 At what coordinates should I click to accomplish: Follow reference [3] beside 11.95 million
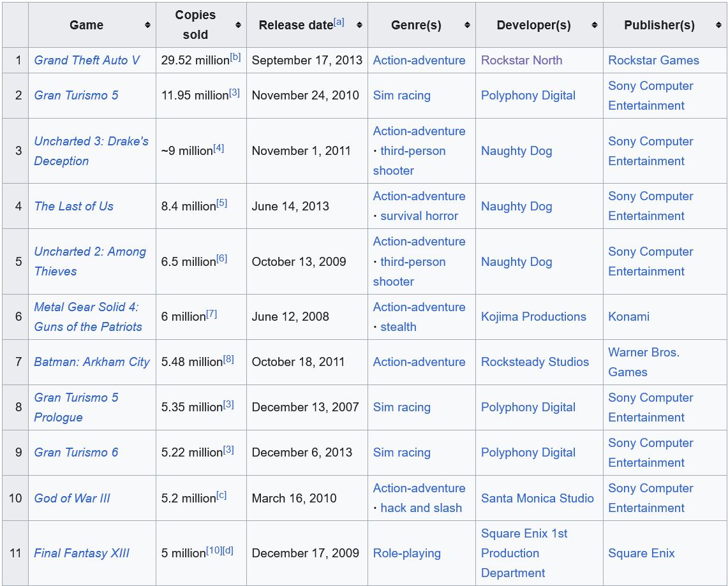234,92
